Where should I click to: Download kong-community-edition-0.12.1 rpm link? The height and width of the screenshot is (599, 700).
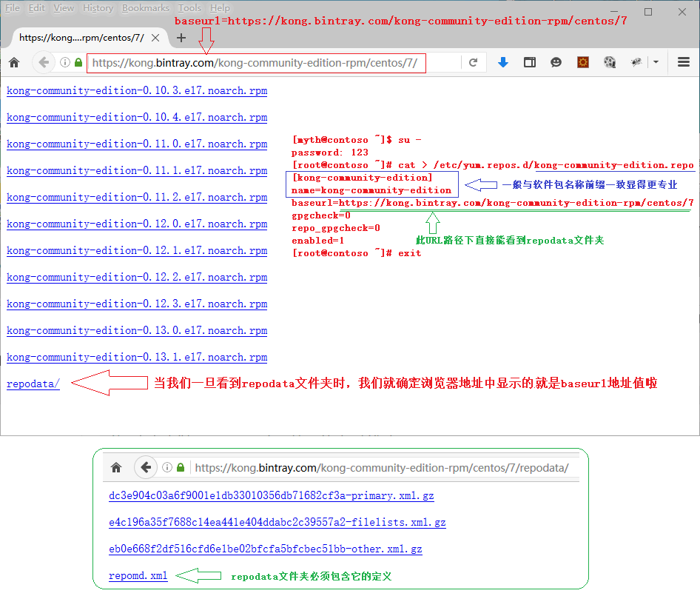click(137, 250)
